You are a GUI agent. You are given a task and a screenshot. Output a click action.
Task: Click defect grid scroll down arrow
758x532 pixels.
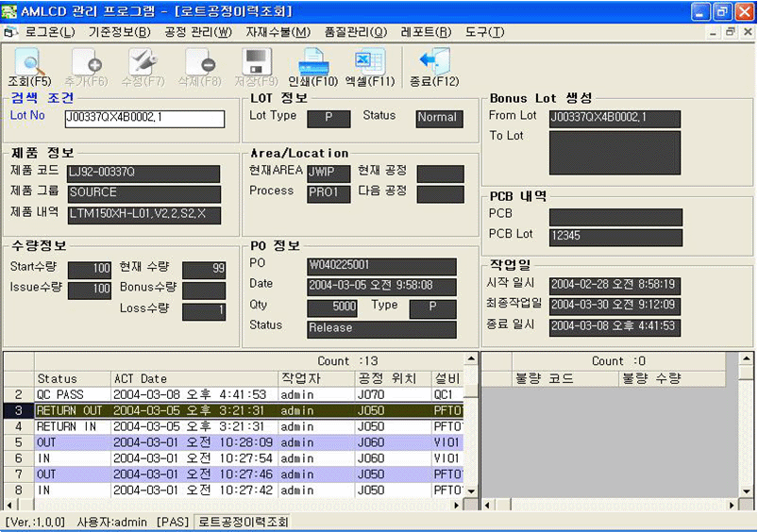point(747,491)
